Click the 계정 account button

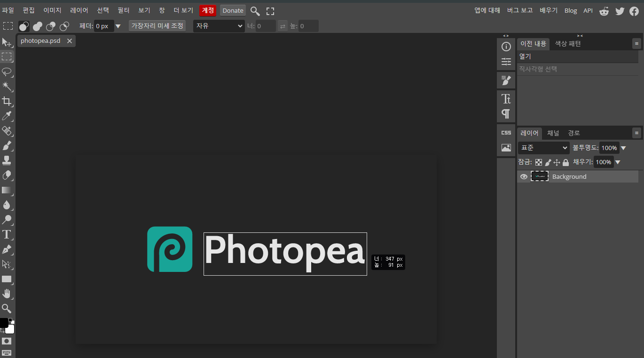point(207,10)
